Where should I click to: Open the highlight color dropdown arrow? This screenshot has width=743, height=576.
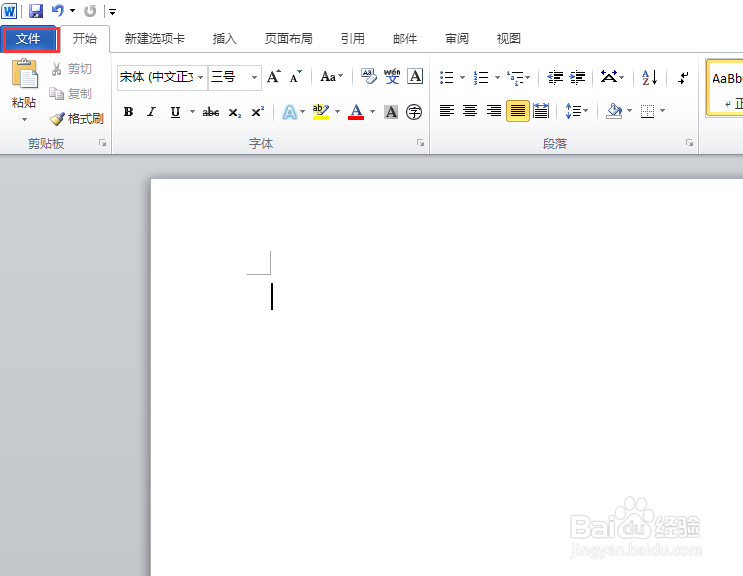pos(337,112)
